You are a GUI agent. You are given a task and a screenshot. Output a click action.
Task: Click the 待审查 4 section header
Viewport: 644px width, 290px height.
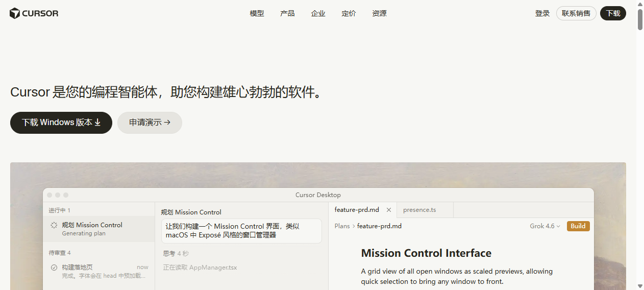click(60, 253)
